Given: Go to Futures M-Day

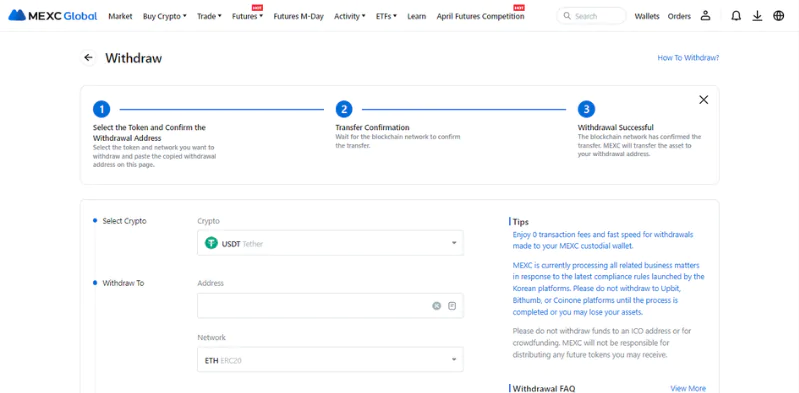Looking at the screenshot, I should click(x=299, y=16).
